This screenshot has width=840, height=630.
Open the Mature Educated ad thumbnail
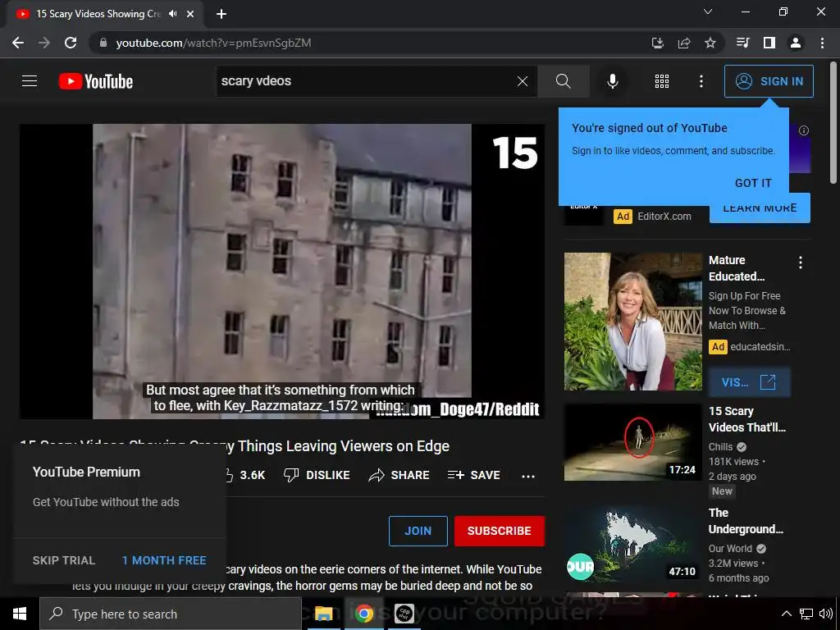pyautogui.click(x=632, y=322)
